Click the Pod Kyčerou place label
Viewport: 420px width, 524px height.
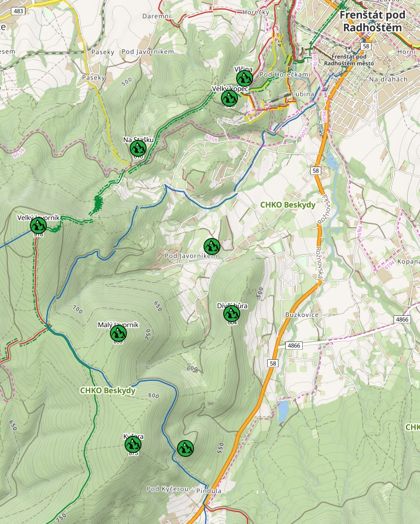(x=167, y=488)
